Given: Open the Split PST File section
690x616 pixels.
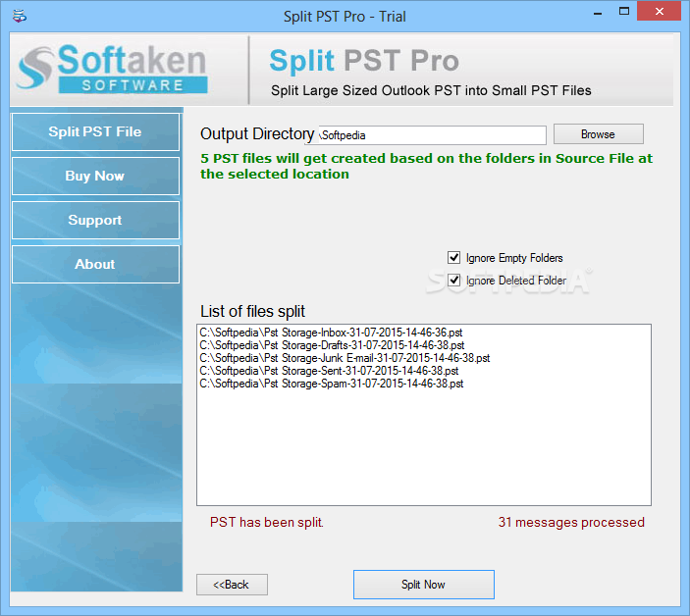Looking at the screenshot, I should pyautogui.click(x=95, y=131).
